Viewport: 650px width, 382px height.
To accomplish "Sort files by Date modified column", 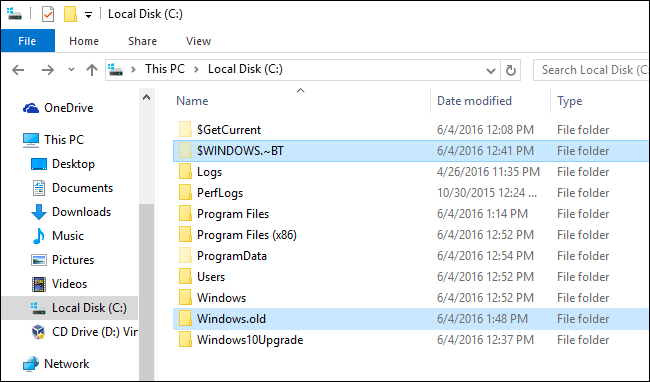I will coord(474,101).
